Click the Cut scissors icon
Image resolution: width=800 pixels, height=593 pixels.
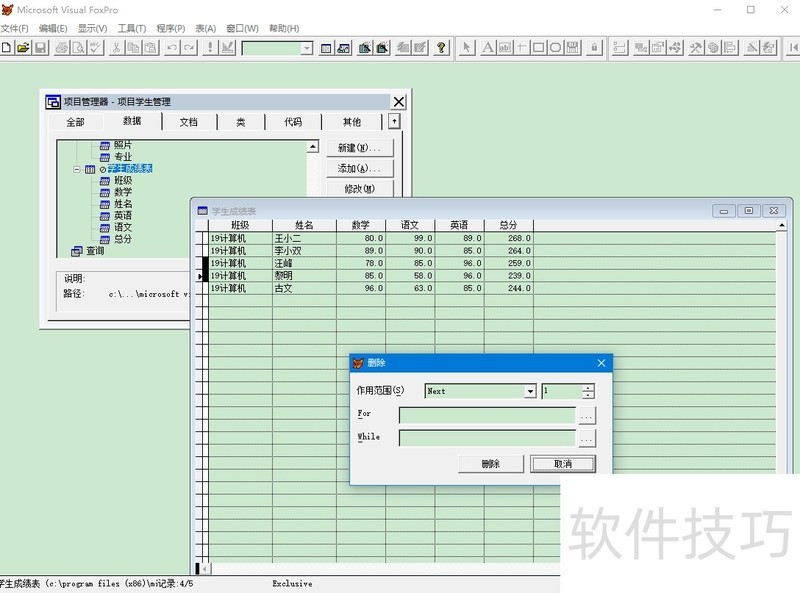(116, 48)
